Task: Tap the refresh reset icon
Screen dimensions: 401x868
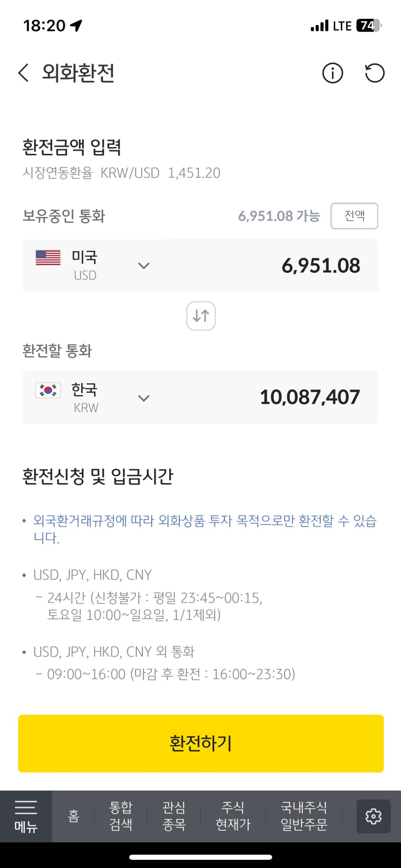Action: point(374,73)
